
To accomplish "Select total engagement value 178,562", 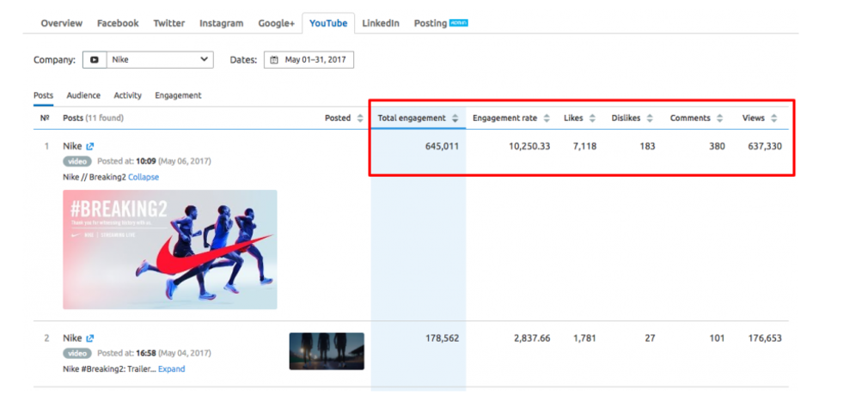I will [x=442, y=338].
